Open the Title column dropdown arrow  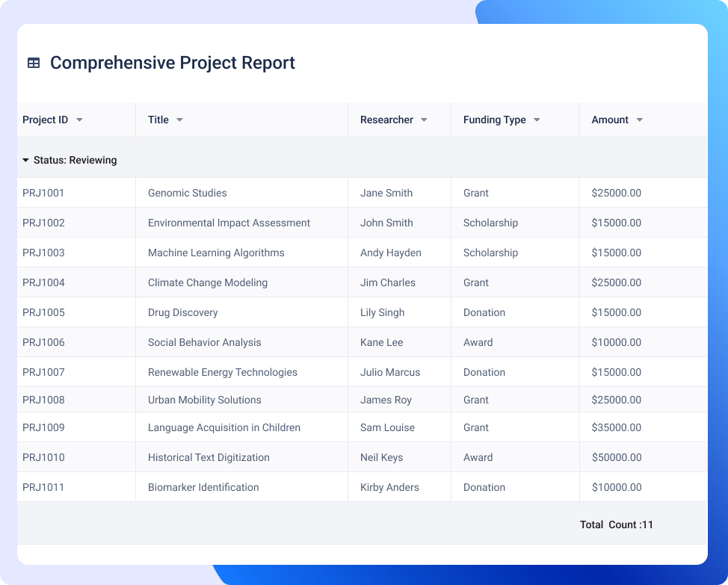179,120
